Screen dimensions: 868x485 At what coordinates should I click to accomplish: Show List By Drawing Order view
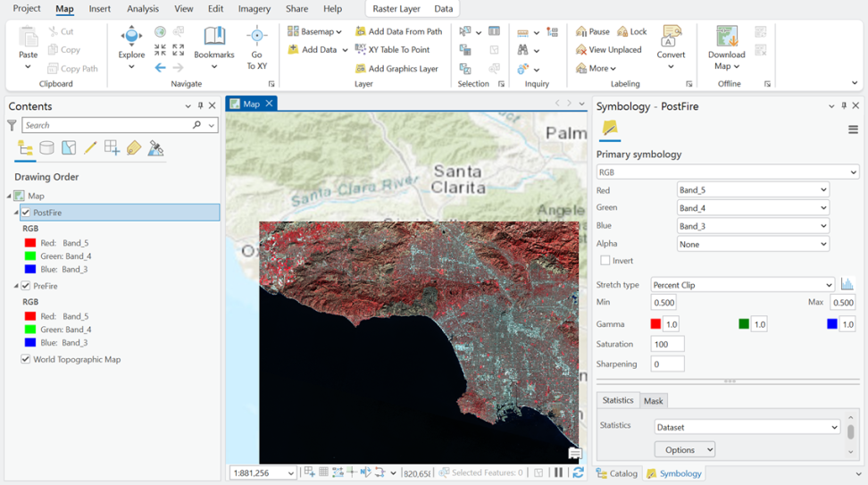(26, 148)
